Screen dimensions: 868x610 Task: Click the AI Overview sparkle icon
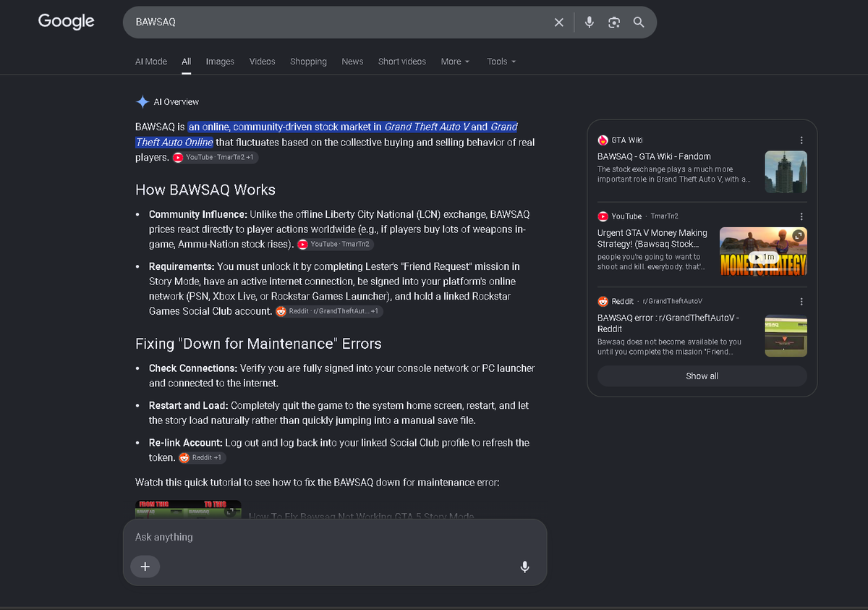pos(142,102)
